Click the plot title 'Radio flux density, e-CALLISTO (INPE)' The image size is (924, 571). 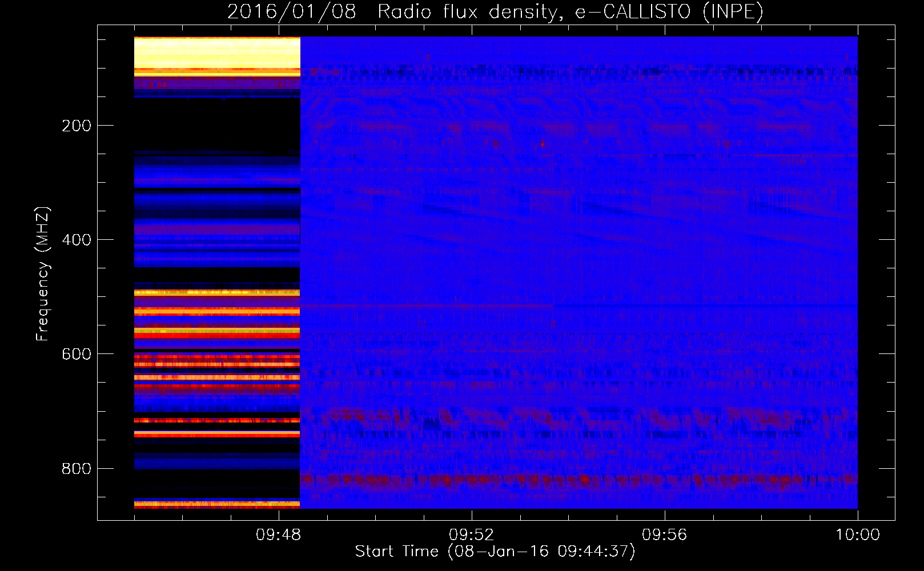tap(571, 12)
